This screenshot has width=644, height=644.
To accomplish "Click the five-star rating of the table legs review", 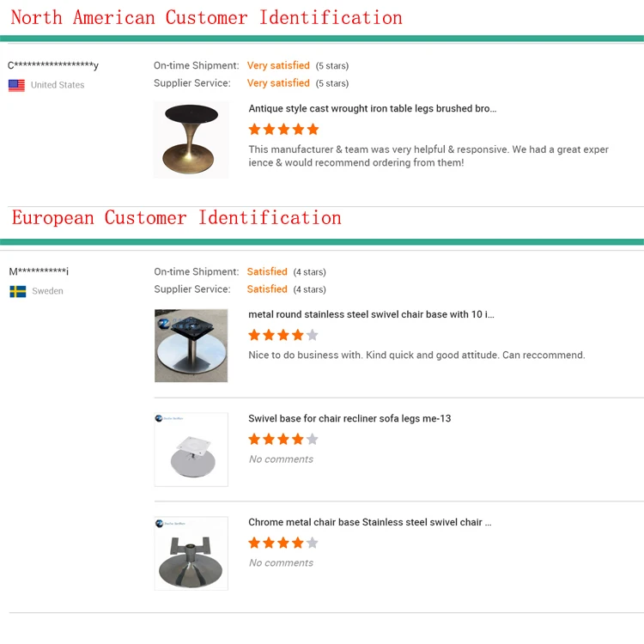I will 283,130.
